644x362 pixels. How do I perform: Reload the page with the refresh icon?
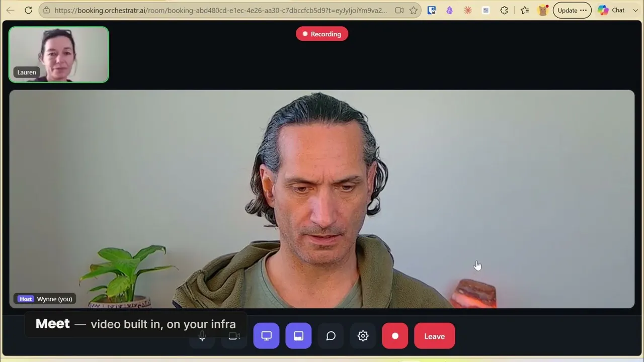pos(28,10)
